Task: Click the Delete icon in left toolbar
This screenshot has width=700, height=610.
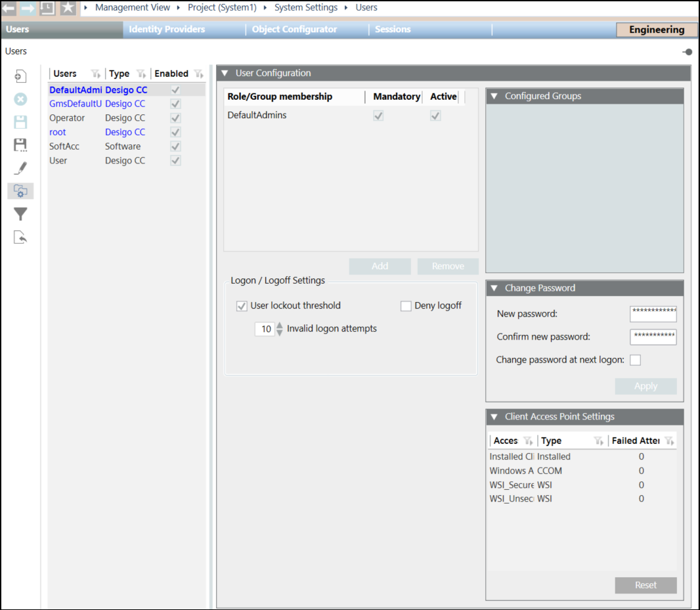Action: click(20, 99)
